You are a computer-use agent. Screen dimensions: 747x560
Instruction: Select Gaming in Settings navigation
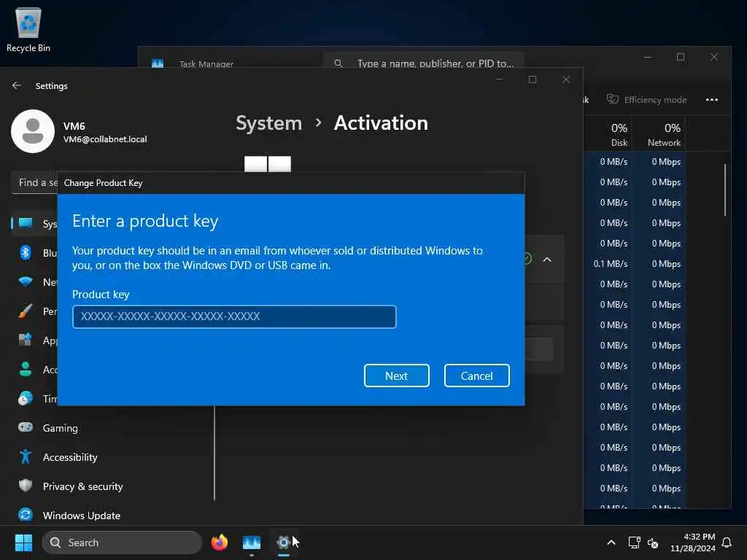[61, 428]
